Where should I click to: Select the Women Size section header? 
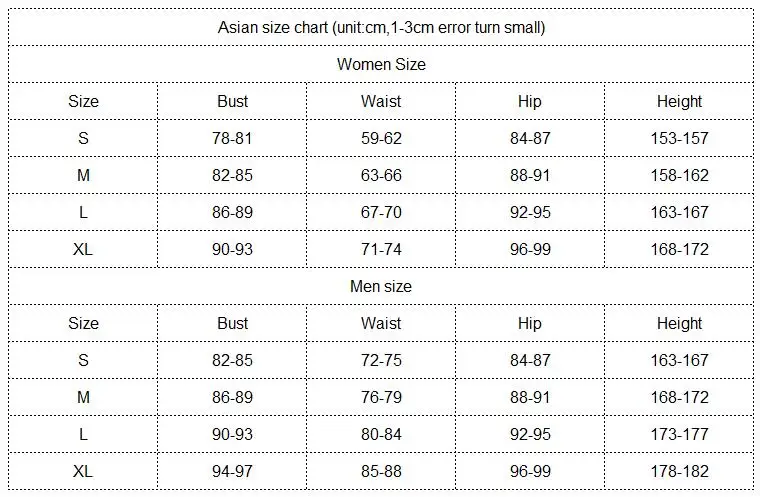pos(381,64)
